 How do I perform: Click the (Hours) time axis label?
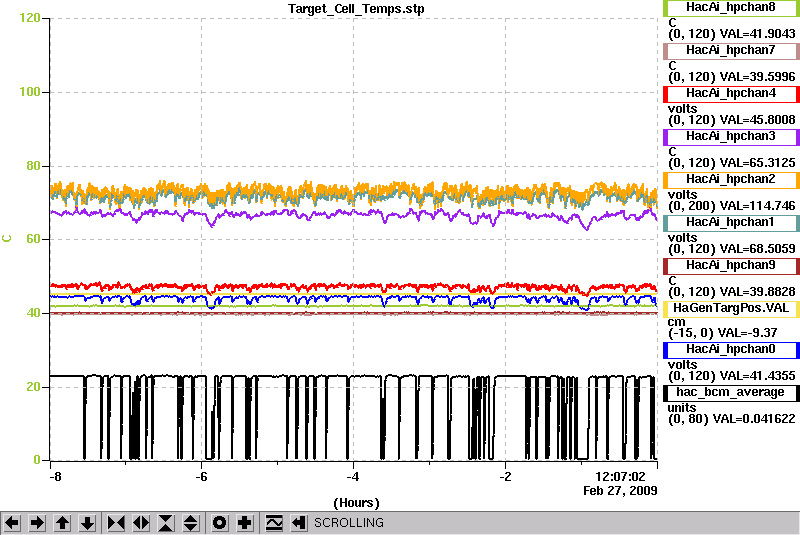click(356, 503)
